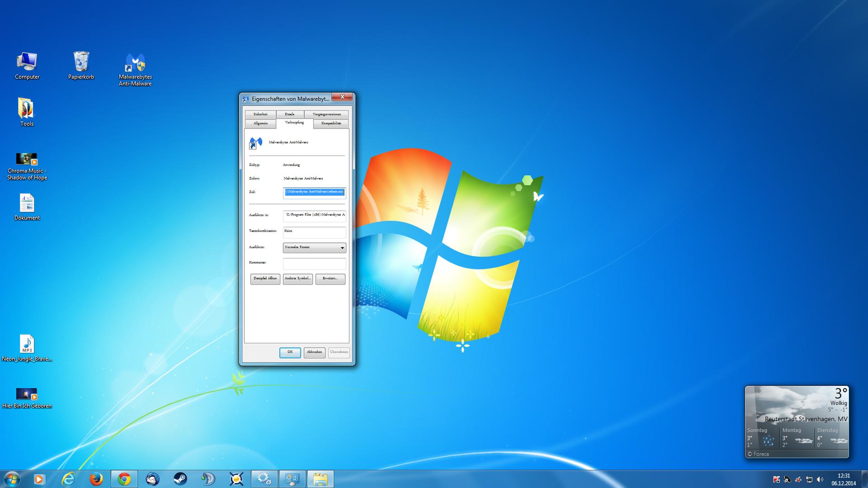Click the Dateipfad öffnen button
The image size is (868, 488).
(x=265, y=279)
